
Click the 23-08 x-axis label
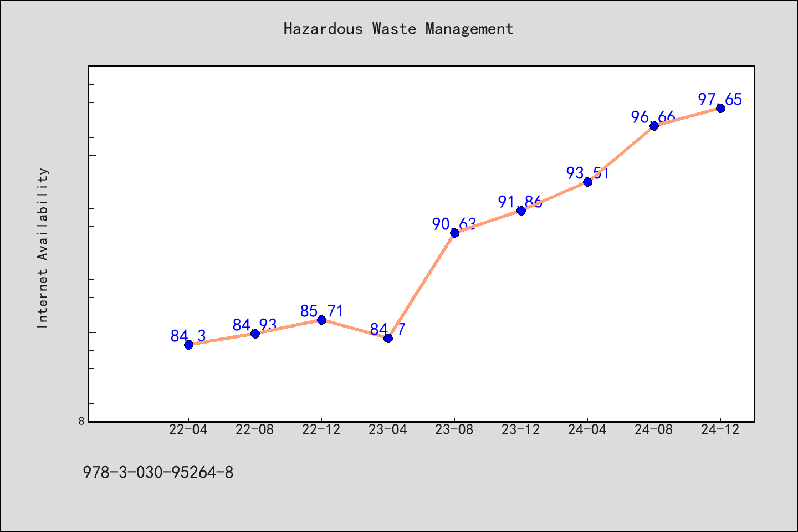click(454, 430)
